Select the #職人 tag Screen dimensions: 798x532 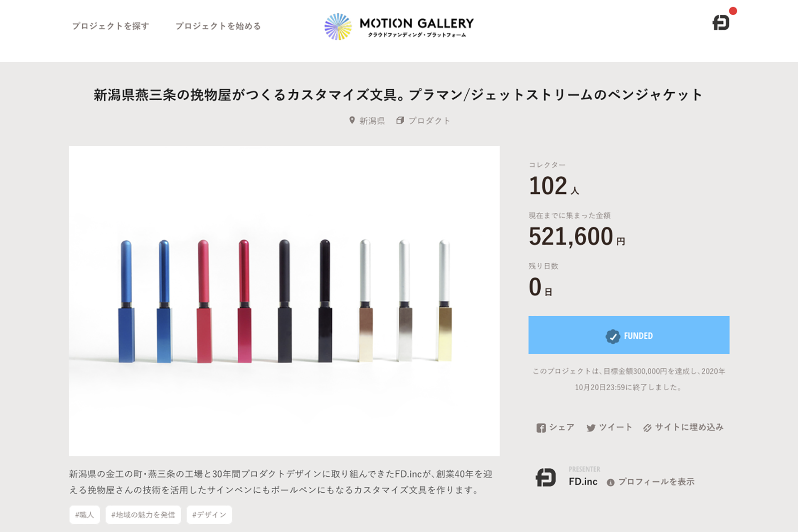84,515
